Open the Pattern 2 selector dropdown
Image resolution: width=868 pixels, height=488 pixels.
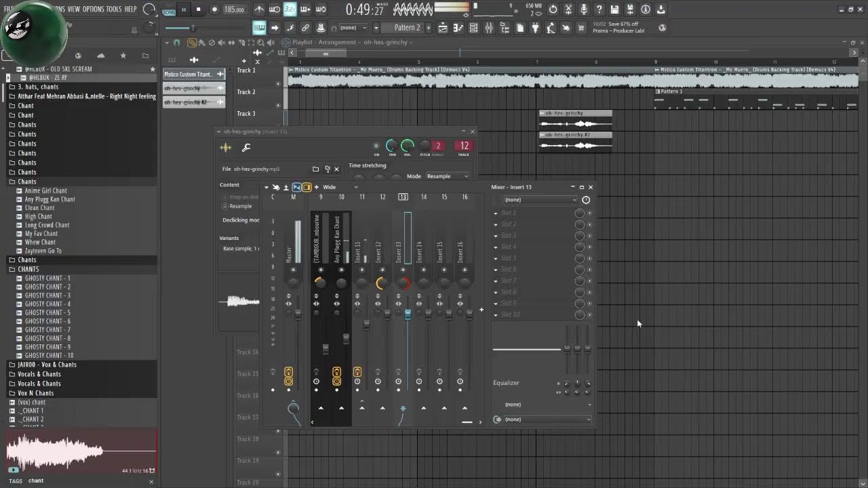click(408, 28)
